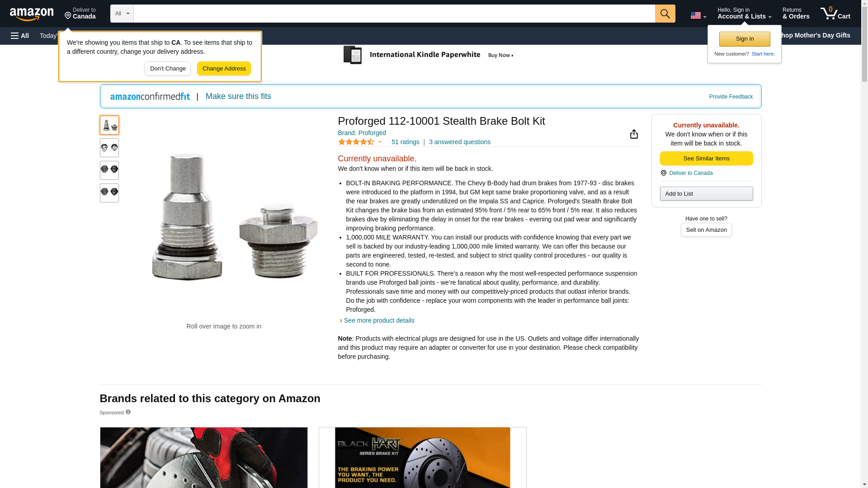Click the See Similar Items button

pyautogui.click(x=706, y=159)
